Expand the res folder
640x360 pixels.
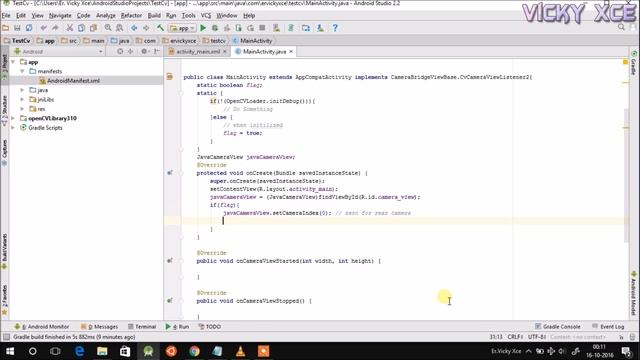pyautogui.click(x=22, y=109)
